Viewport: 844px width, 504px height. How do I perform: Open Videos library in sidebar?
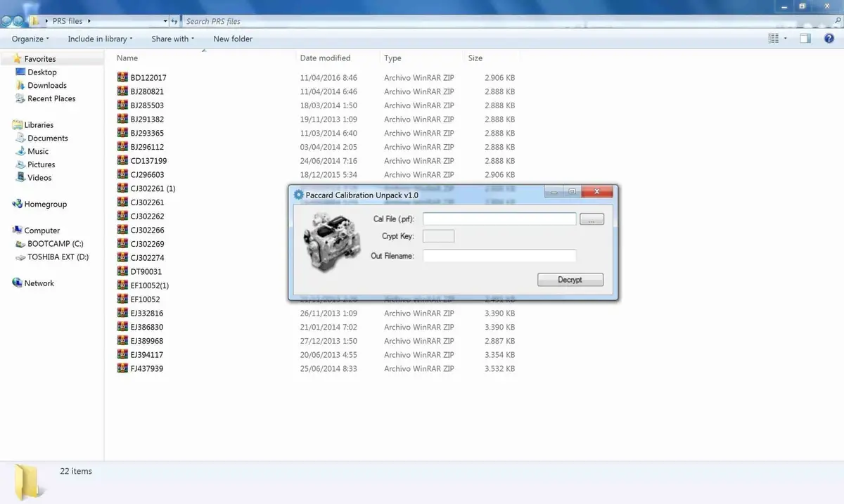(39, 178)
